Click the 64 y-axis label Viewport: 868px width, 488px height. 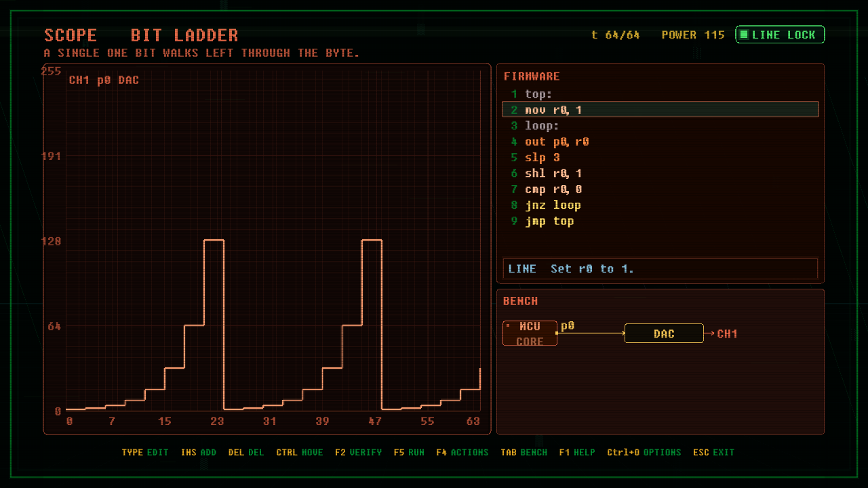coord(54,326)
